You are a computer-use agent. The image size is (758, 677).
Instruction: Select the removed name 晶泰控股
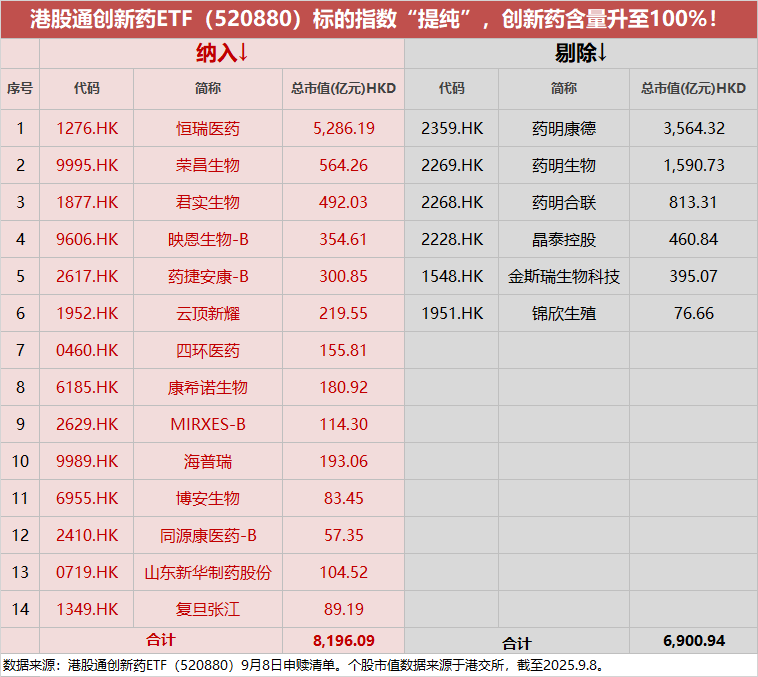click(x=564, y=239)
